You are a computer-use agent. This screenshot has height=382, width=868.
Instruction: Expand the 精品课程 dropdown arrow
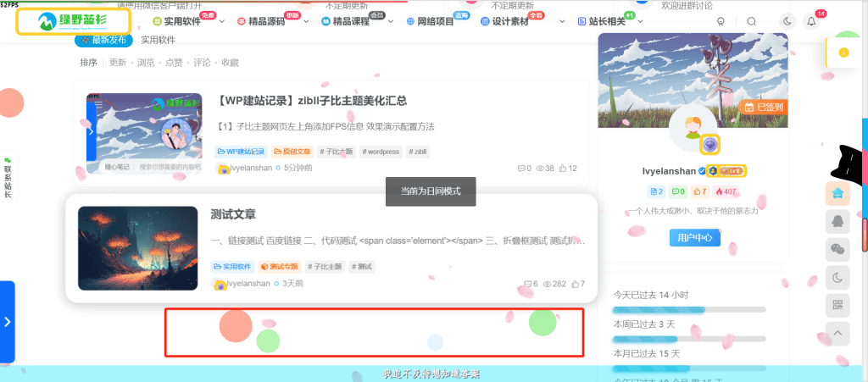[390, 22]
